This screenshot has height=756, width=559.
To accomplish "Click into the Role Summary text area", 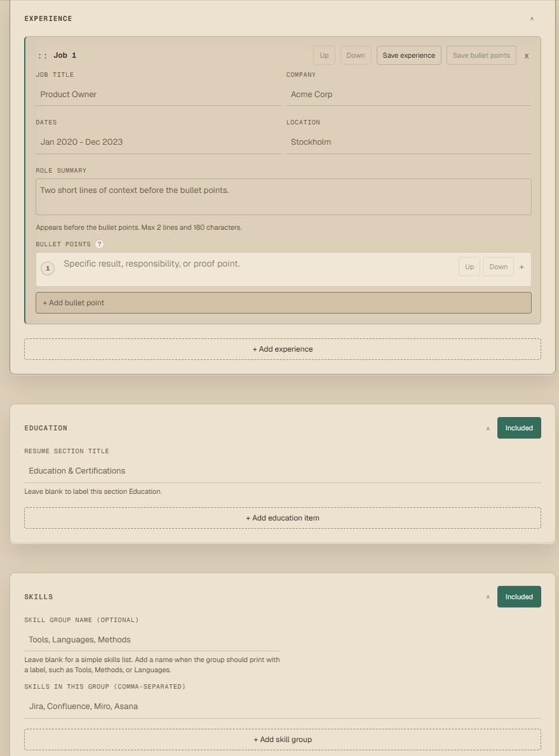I will [x=283, y=197].
